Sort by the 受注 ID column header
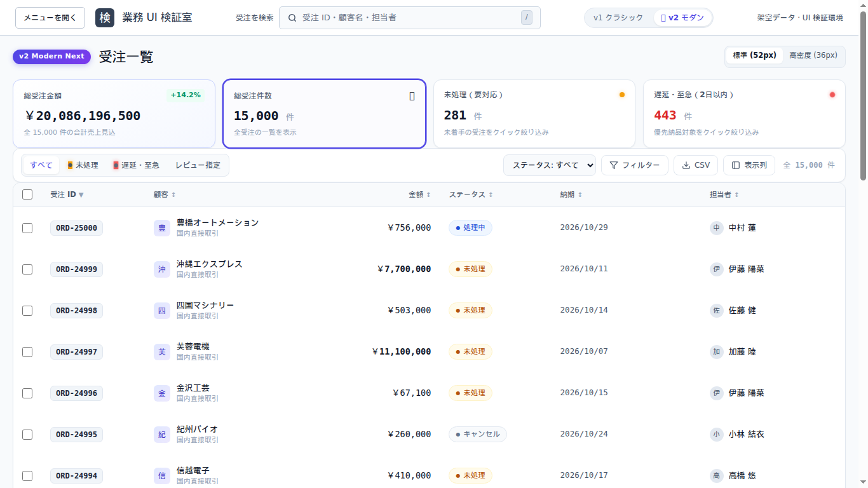The height and width of the screenshot is (488, 868). click(67, 194)
